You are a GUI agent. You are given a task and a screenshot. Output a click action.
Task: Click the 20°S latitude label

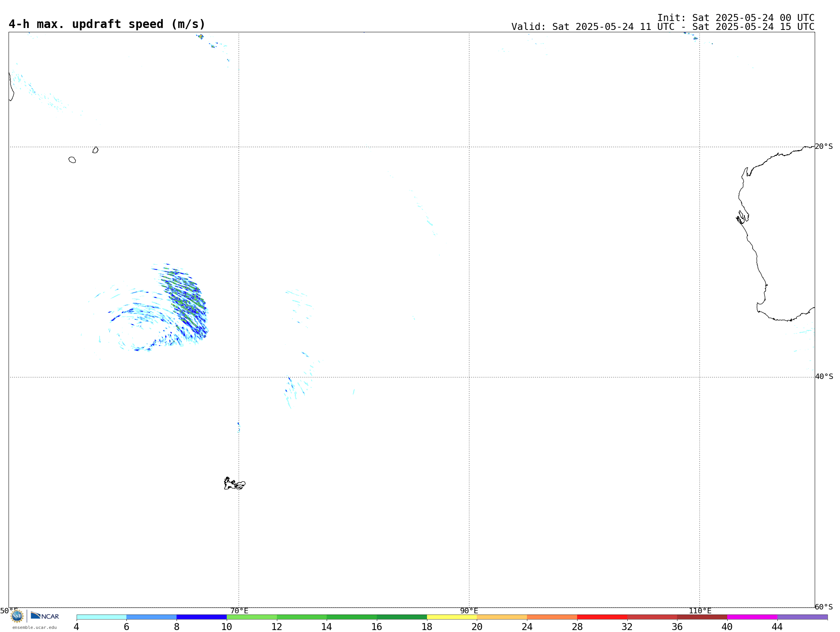tap(824, 147)
